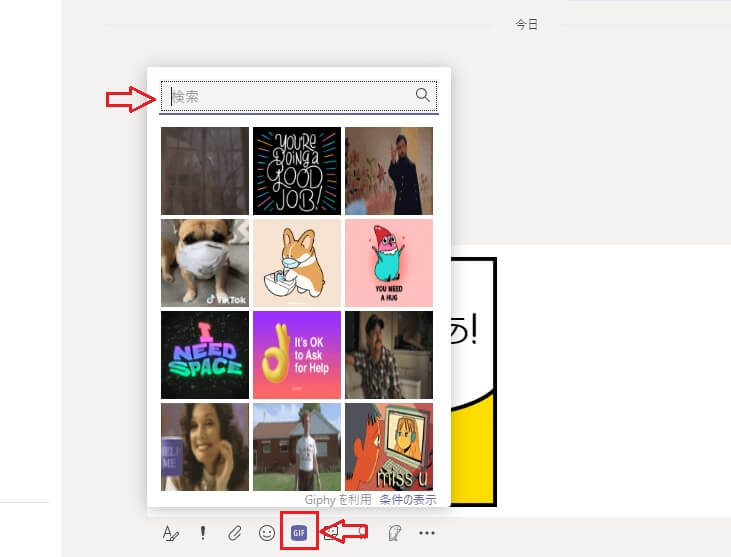Select the You're Doing a Good Job GIF

click(297, 171)
